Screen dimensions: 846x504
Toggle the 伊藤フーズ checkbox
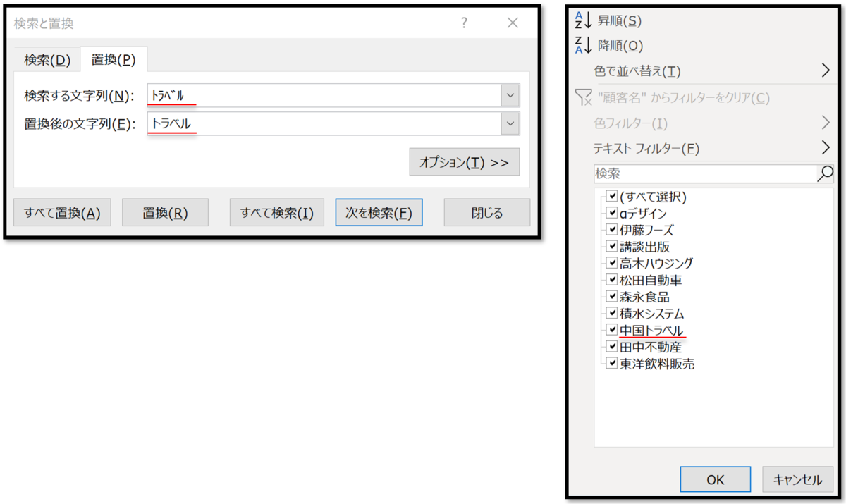pos(612,229)
